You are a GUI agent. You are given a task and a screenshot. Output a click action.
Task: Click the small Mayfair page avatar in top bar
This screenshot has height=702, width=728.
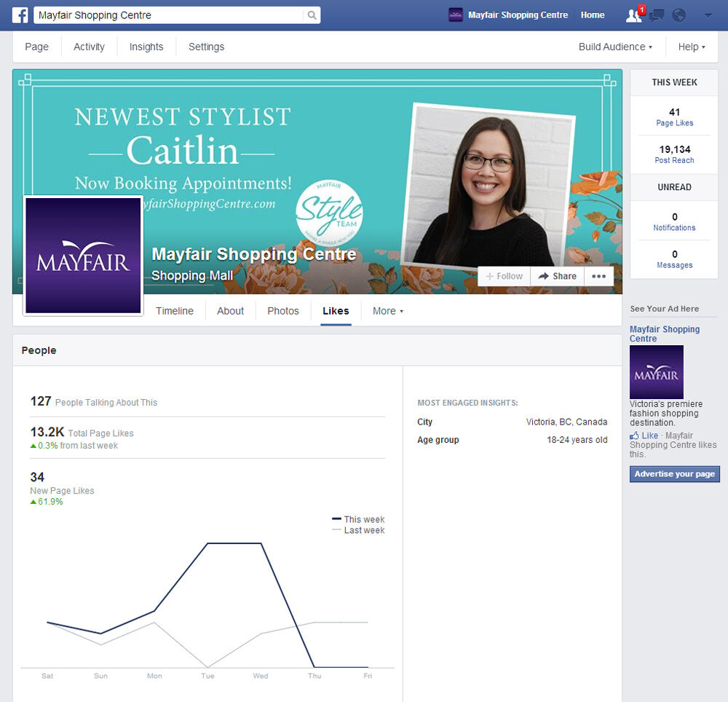(456, 15)
